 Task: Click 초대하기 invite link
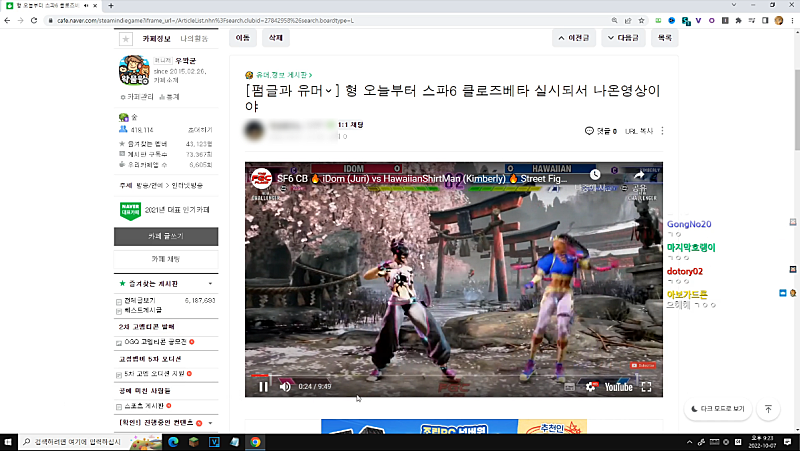pyautogui.click(x=200, y=130)
